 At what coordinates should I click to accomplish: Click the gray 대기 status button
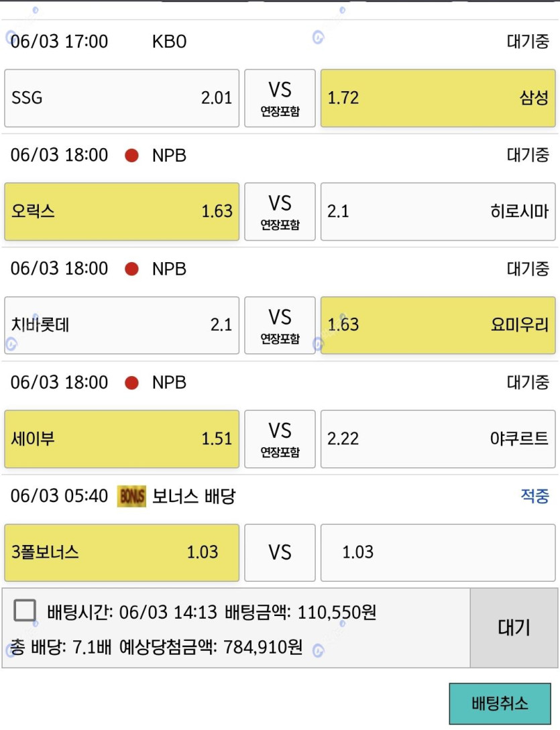point(514,627)
